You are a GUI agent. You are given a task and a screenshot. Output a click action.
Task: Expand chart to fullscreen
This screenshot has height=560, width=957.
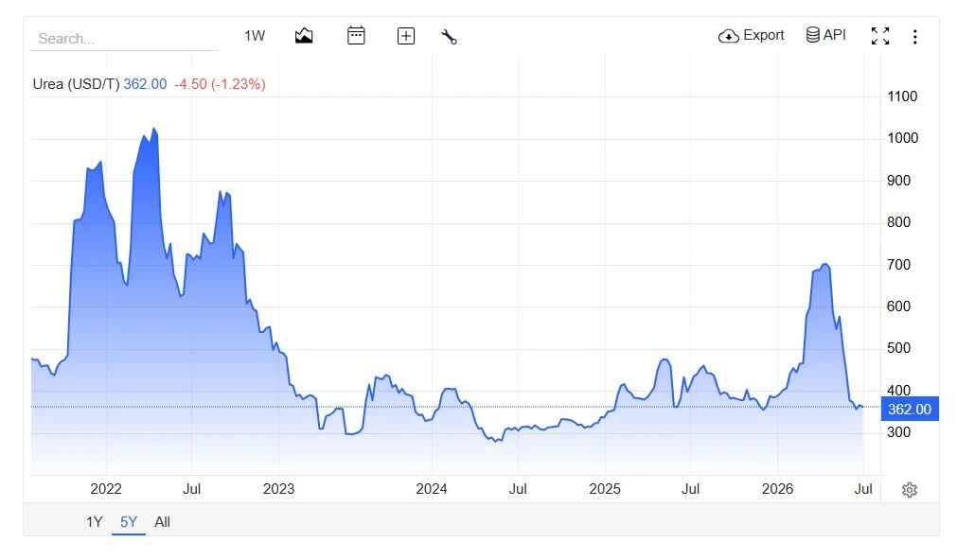[880, 36]
